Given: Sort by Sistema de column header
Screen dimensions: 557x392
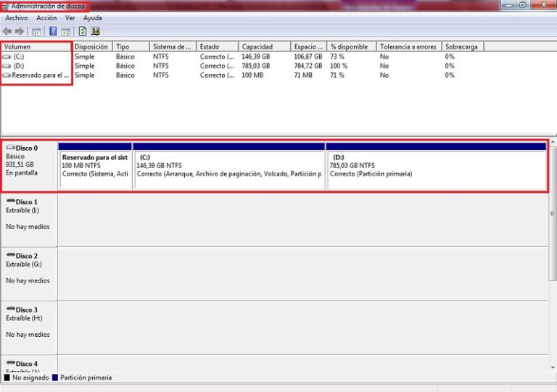Looking at the screenshot, I should (x=173, y=46).
